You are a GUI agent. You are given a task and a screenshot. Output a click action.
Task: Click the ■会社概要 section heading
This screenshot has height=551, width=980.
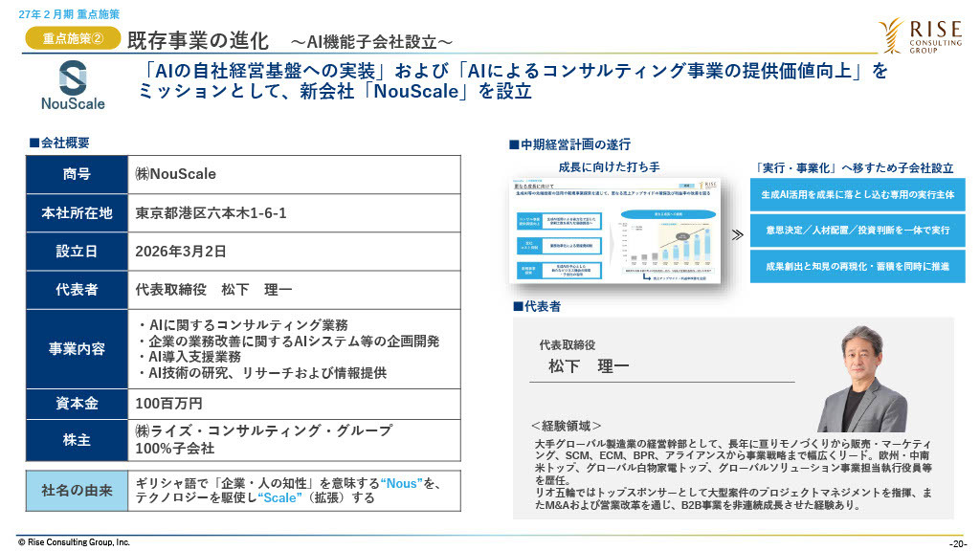(x=59, y=143)
